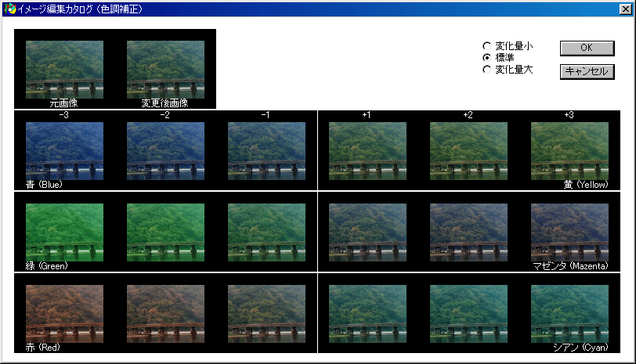Viewport: 636px width, 364px height.
Task: Pick the Green -3 thumbnail
Action: pyautogui.click(x=64, y=232)
